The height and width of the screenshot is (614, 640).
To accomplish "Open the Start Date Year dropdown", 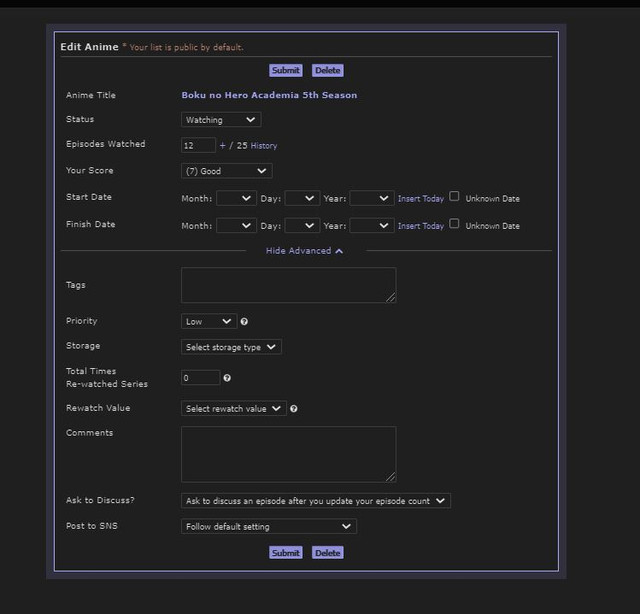I will point(372,198).
